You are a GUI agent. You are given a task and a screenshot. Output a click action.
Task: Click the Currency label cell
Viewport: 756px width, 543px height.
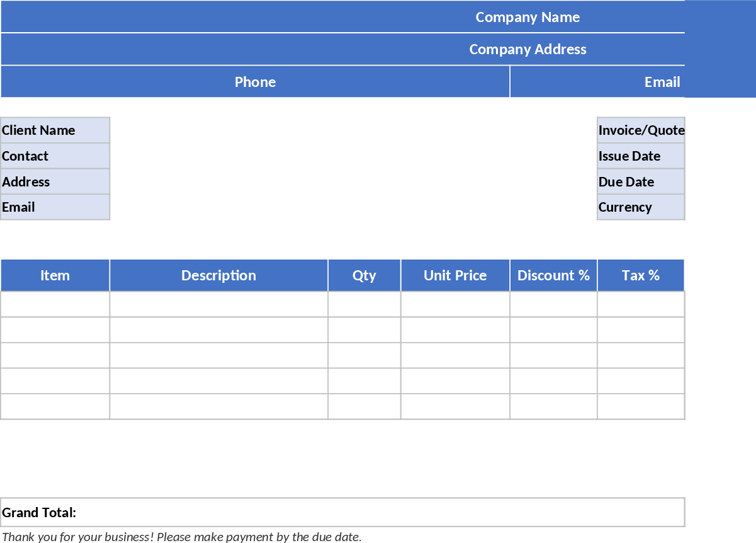pyautogui.click(x=641, y=207)
